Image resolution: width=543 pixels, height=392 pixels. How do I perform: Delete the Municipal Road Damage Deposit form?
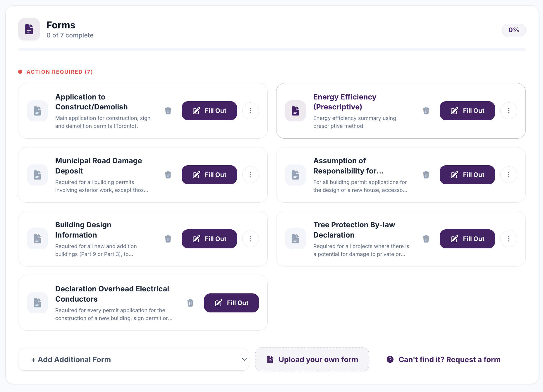pyautogui.click(x=168, y=175)
